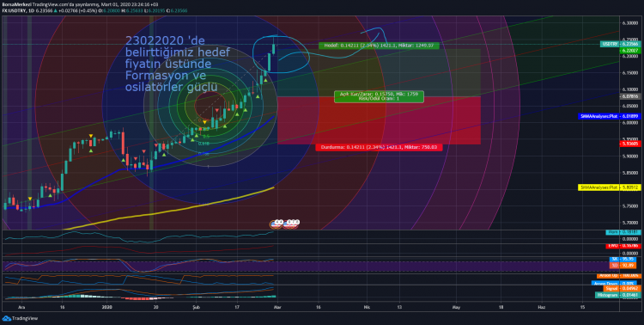Viewport: 644px width, 325px height.
Task: Select the Histogram indicator label
Action: click(617, 295)
